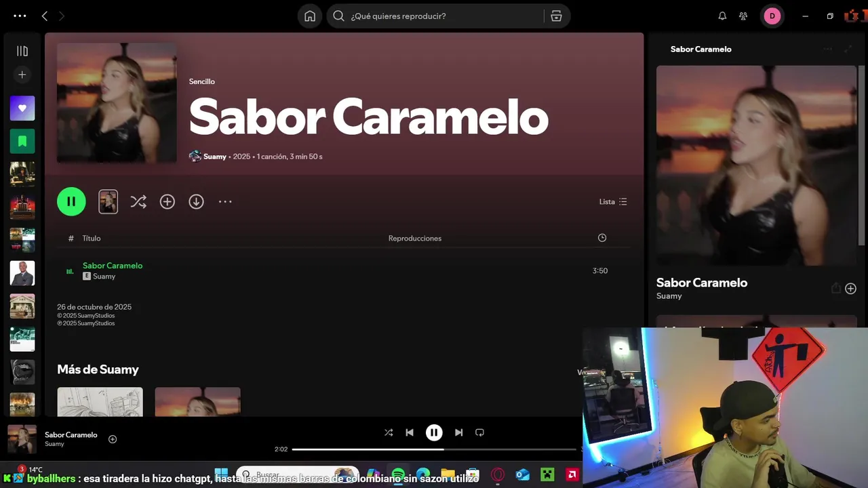This screenshot has width=868, height=488.
Task: Open the green bookmark Your Episodes item
Action: coord(22,141)
